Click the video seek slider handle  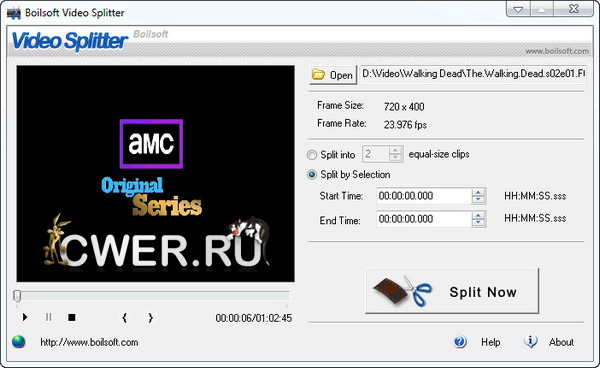point(17,296)
